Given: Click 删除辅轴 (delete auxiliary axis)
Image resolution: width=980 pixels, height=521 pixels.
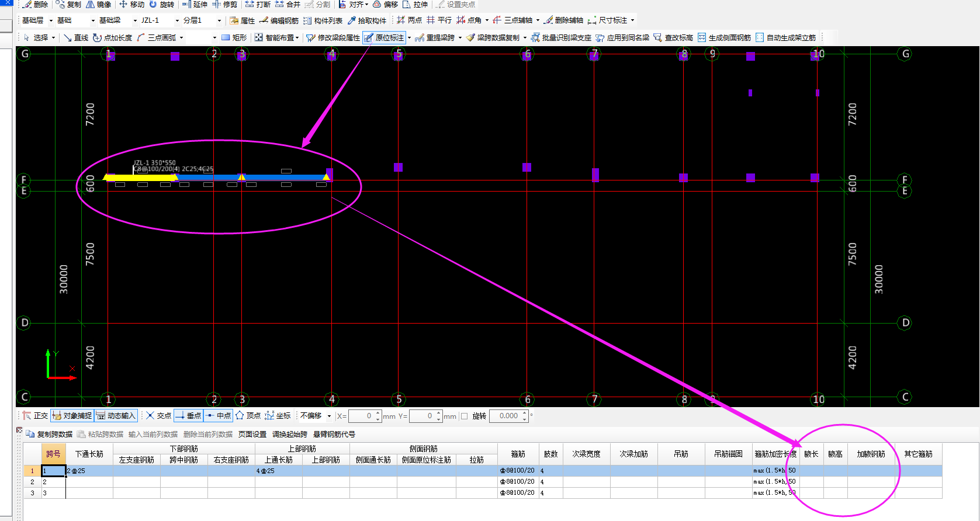Looking at the screenshot, I should point(563,20).
